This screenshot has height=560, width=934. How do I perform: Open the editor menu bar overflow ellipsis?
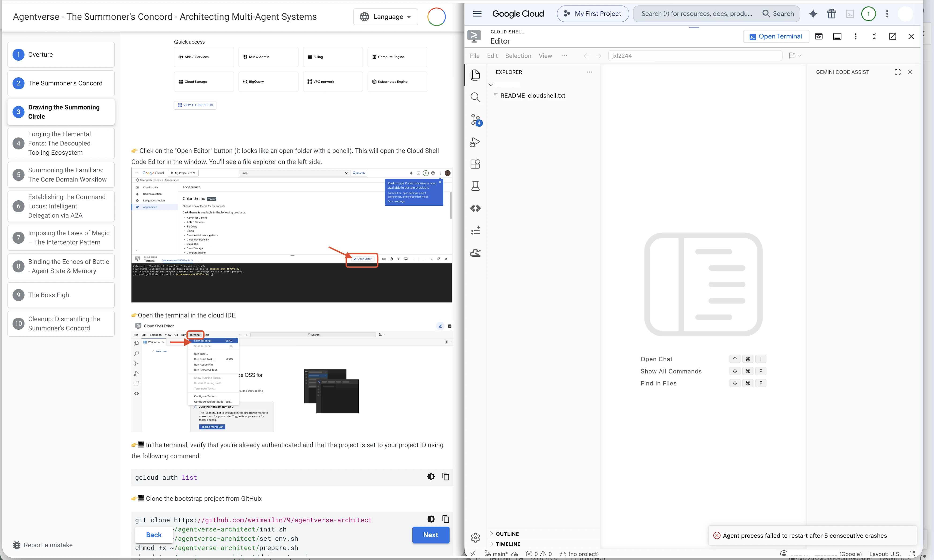(564, 56)
